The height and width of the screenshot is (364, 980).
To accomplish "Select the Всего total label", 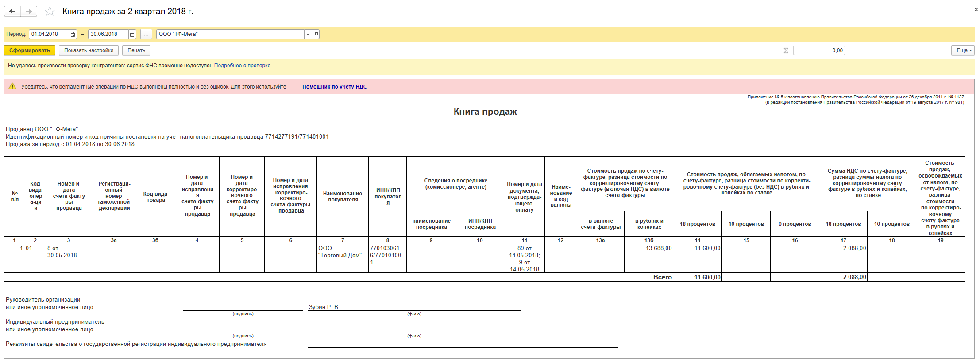I will coord(663,277).
